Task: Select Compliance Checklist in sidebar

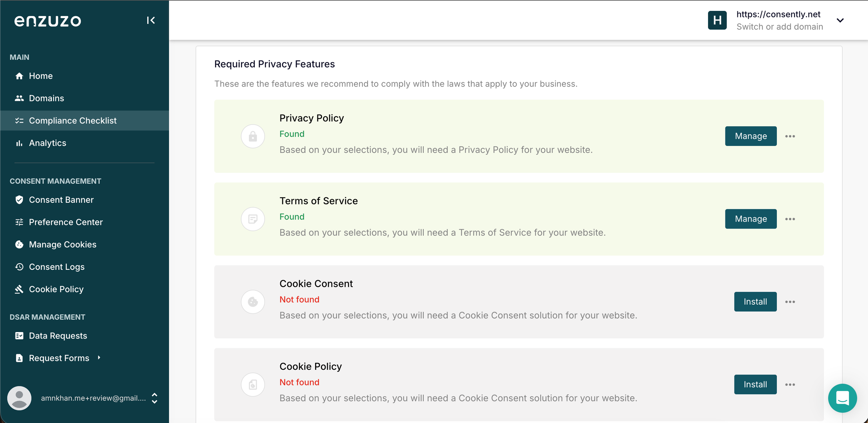Action: coord(85,121)
